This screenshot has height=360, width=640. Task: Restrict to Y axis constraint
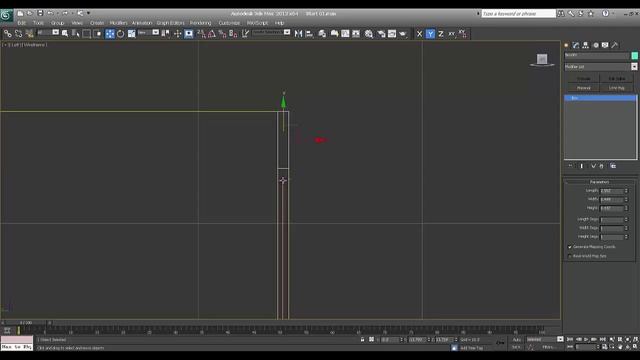tap(430, 34)
